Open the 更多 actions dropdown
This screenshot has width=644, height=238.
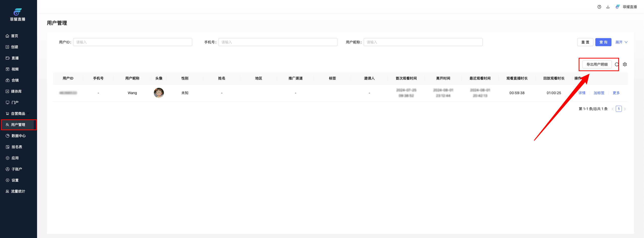(616, 93)
